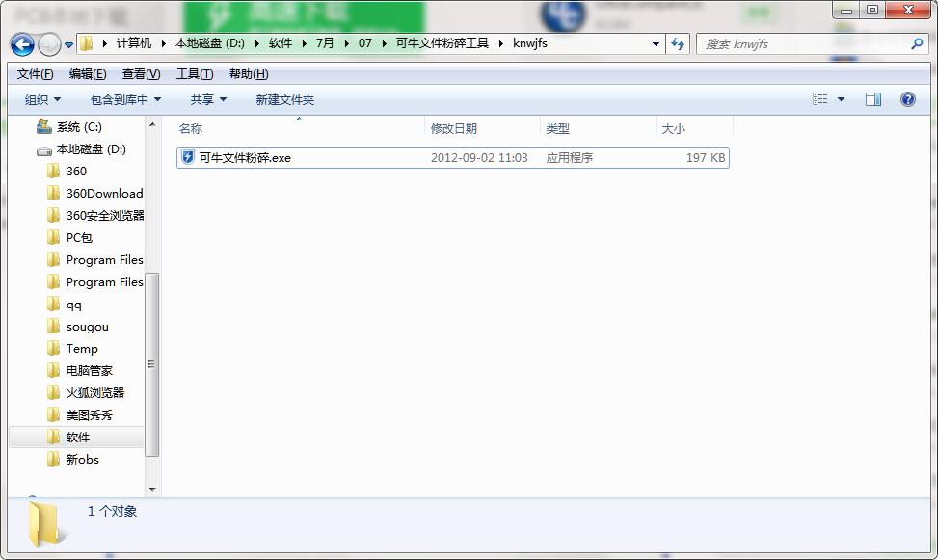The height and width of the screenshot is (560, 938).
Task: Click the change view icon
Action: 820,99
